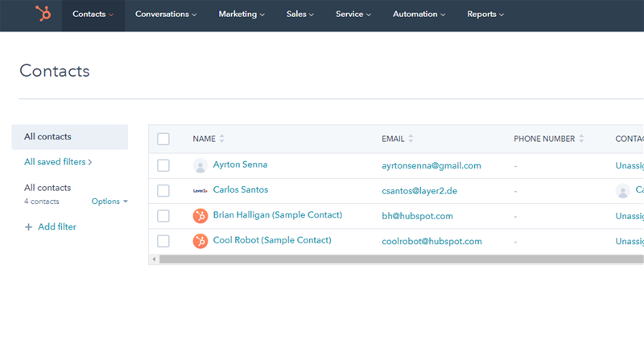The image size is (644, 353).
Task: Open the Reports menu
Action: 485,15
